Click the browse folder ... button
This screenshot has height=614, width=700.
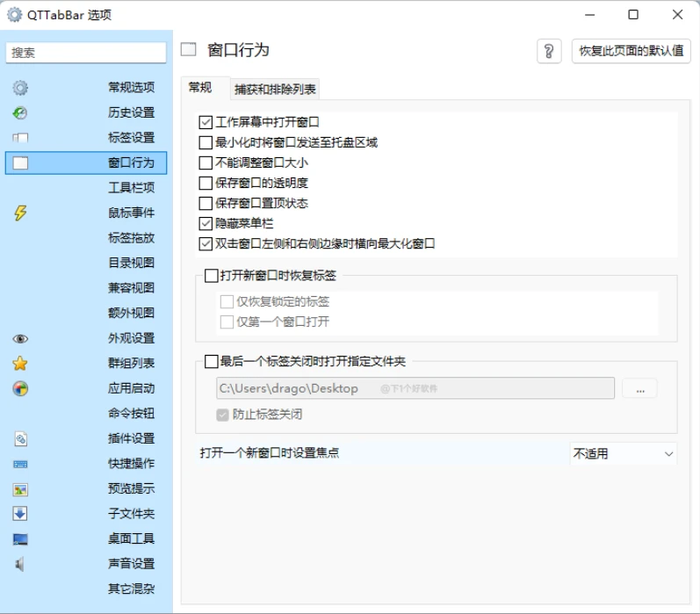pyautogui.click(x=639, y=388)
